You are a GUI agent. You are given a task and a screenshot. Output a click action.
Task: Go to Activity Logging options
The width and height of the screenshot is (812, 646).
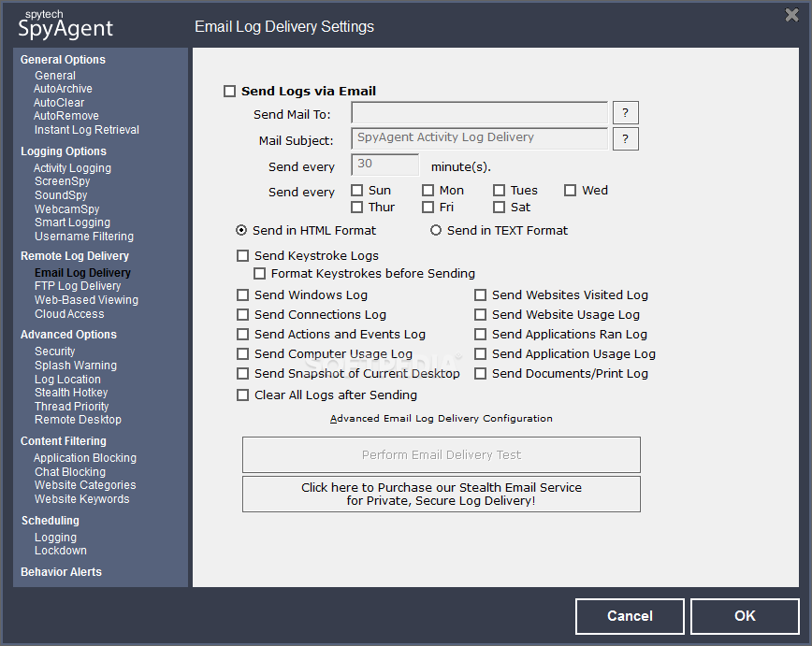72,168
